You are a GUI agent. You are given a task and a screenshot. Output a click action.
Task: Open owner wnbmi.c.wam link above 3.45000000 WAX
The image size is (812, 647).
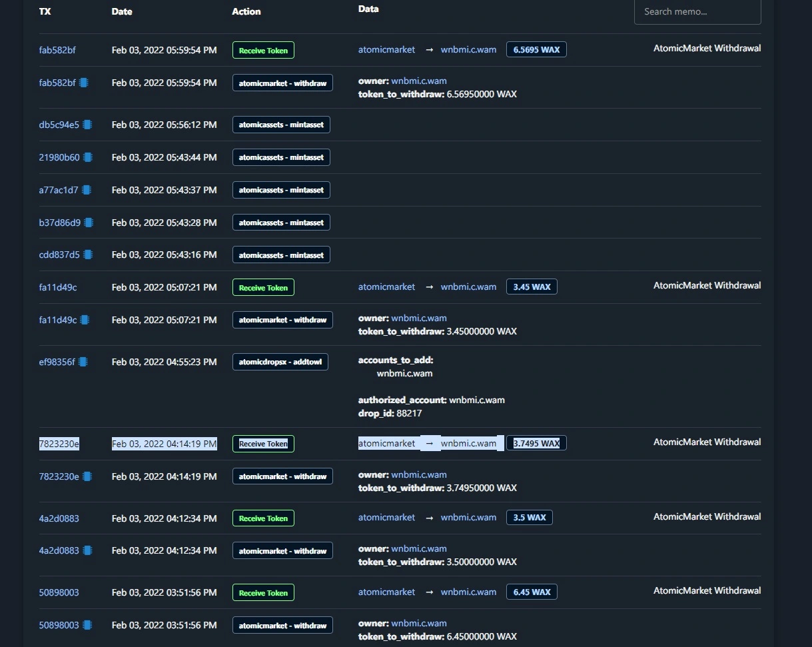click(x=419, y=318)
